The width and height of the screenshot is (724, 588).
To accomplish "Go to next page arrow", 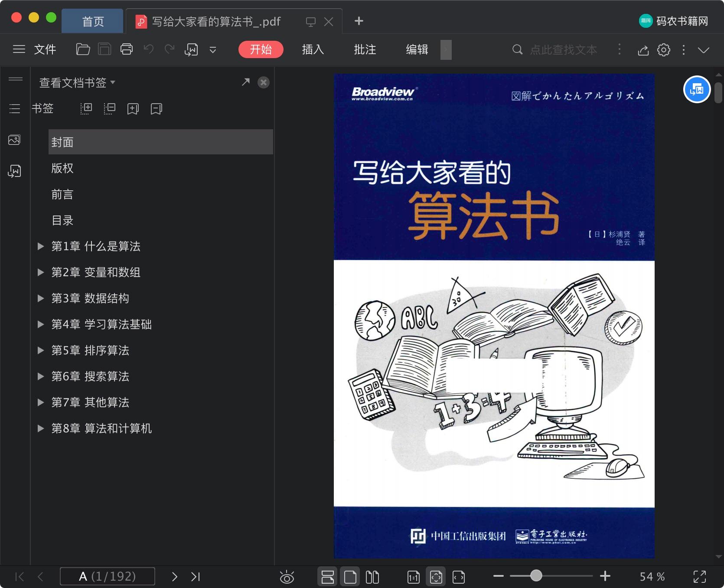I will coord(174,576).
